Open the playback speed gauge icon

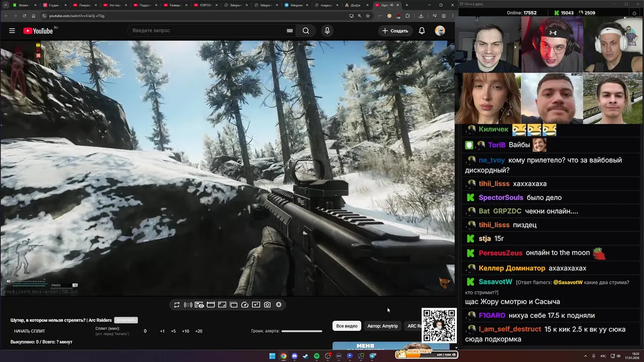click(x=245, y=305)
